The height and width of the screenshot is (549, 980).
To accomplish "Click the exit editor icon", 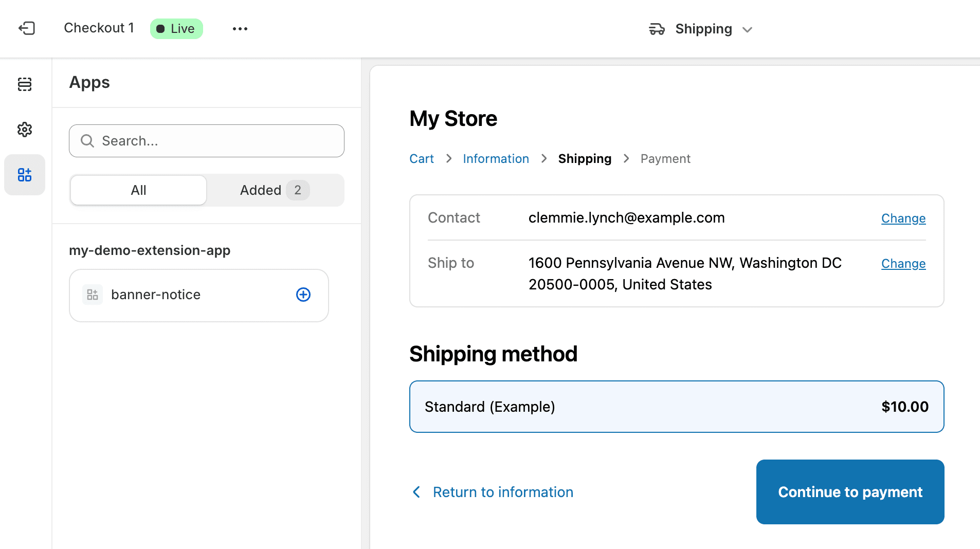I will 27,28.
